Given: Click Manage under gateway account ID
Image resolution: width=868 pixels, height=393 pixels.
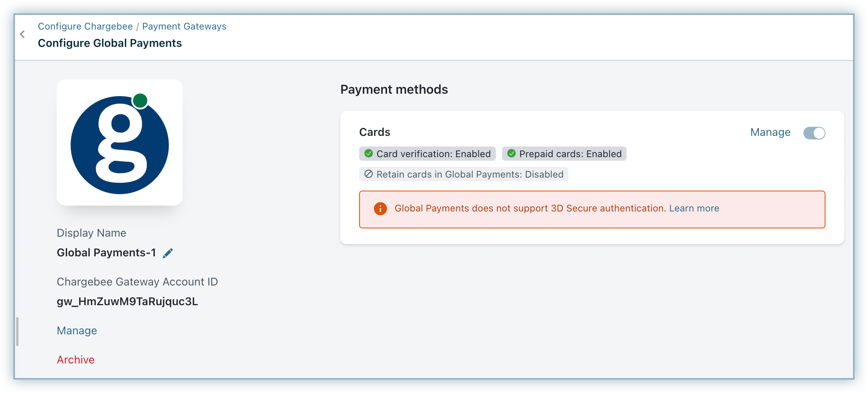Looking at the screenshot, I should pyautogui.click(x=77, y=331).
